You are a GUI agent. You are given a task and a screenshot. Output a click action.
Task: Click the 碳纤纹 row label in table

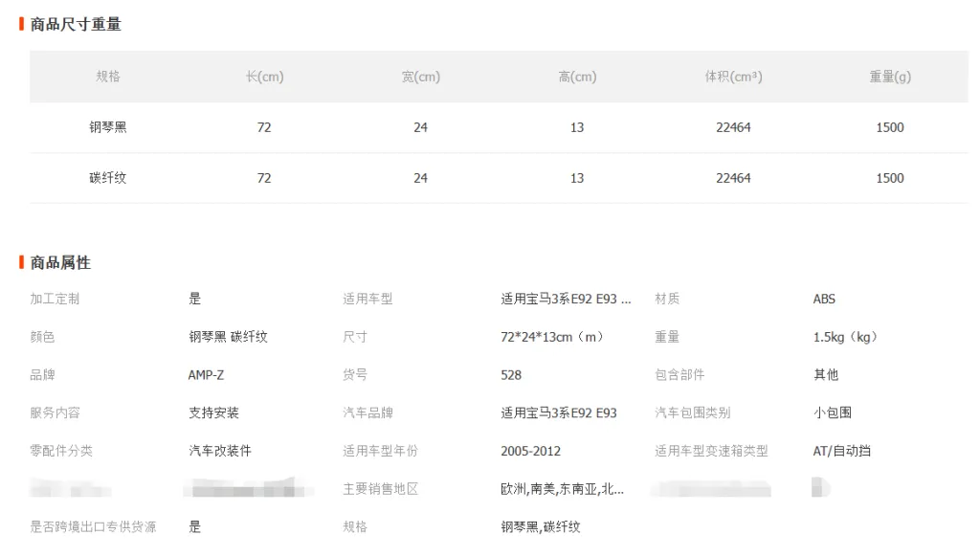click(x=108, y=178)
